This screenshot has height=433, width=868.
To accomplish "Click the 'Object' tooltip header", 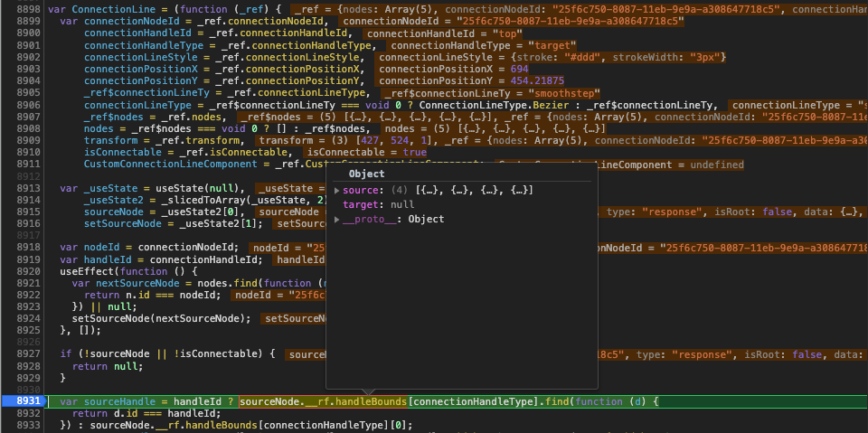I will coord(366,174).
